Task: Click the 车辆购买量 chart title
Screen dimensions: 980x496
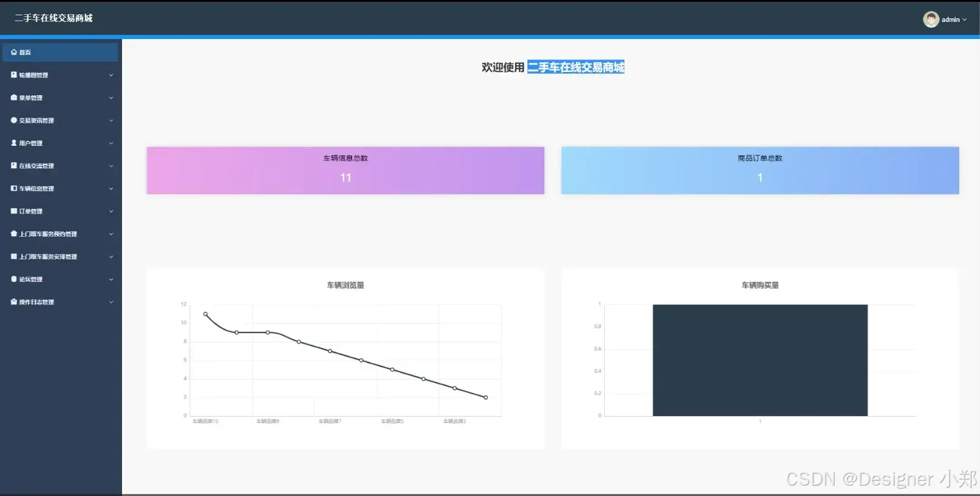Action: click(760, 285)
